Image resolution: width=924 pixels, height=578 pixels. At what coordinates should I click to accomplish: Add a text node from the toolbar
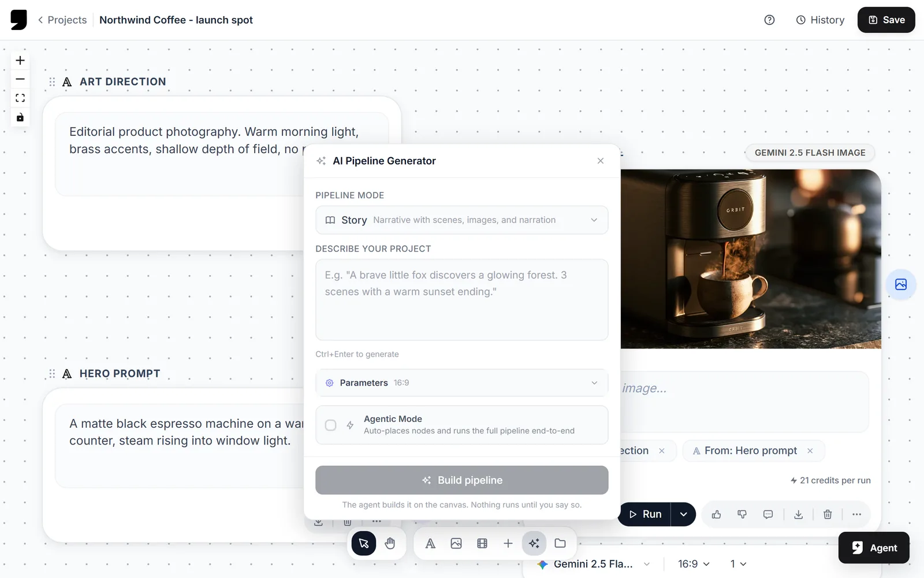click(430, 543)
